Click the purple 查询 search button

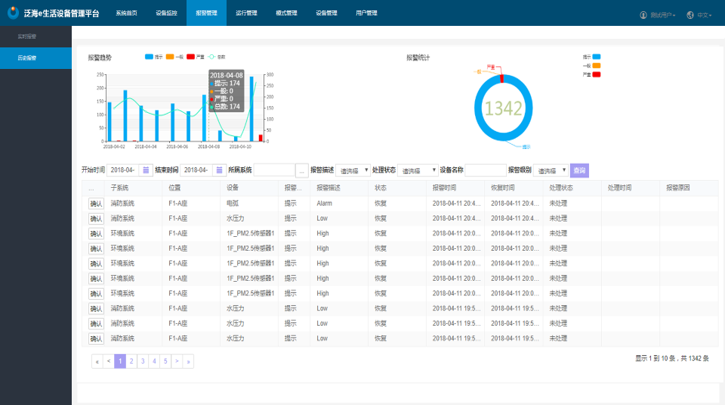(580, 170)
